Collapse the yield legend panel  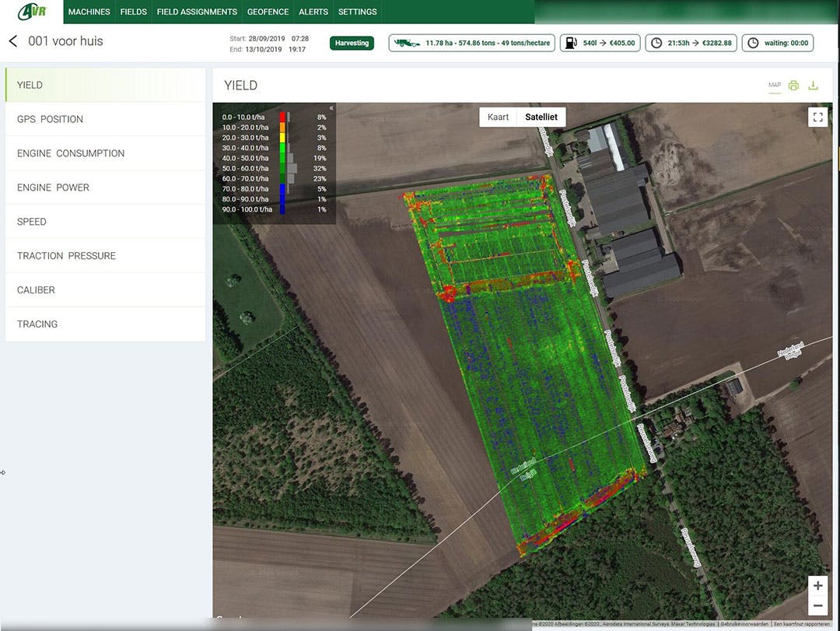[x=331, y=109]
